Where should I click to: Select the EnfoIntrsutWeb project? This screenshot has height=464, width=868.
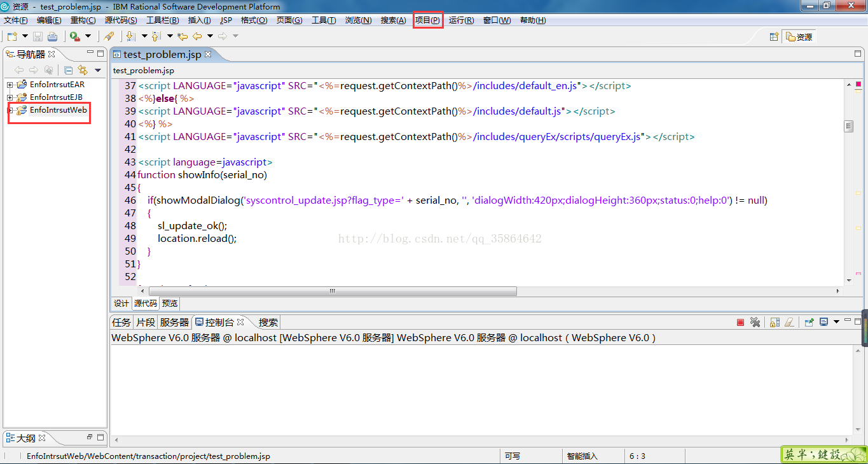58,110
